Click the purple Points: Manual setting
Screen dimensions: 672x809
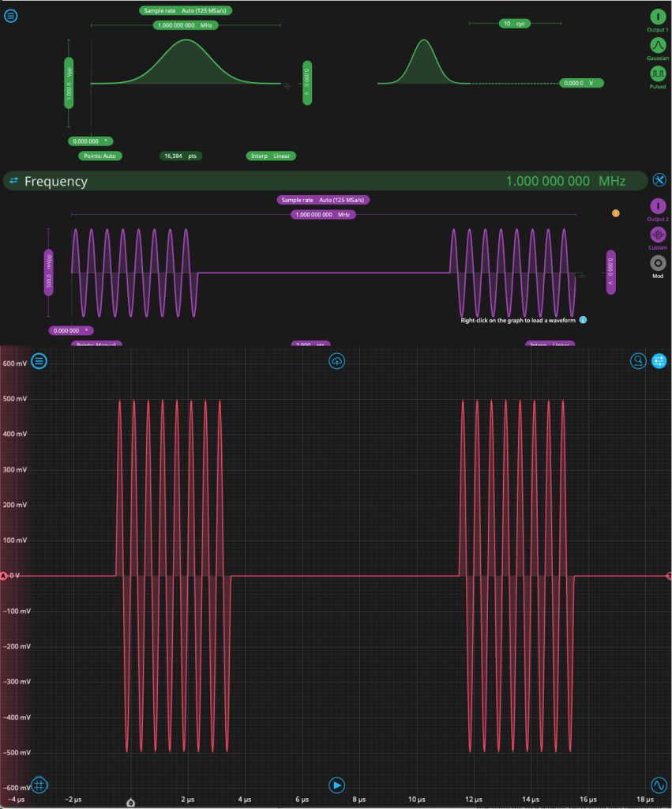(96, 344)
